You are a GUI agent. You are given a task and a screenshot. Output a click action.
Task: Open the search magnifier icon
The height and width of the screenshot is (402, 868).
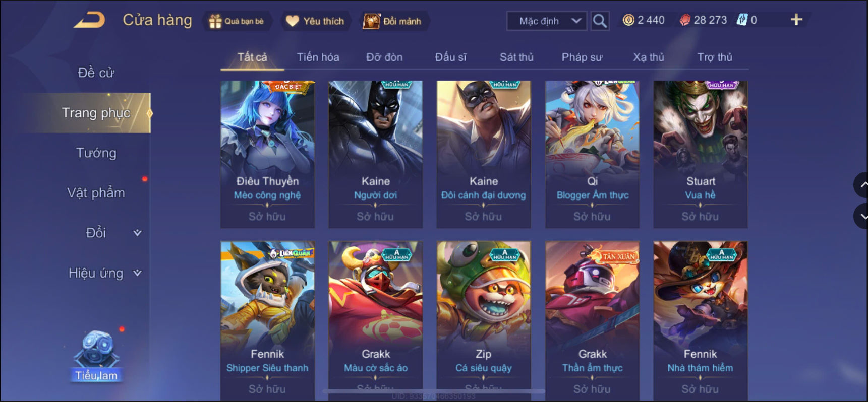(x=599, y=21)
